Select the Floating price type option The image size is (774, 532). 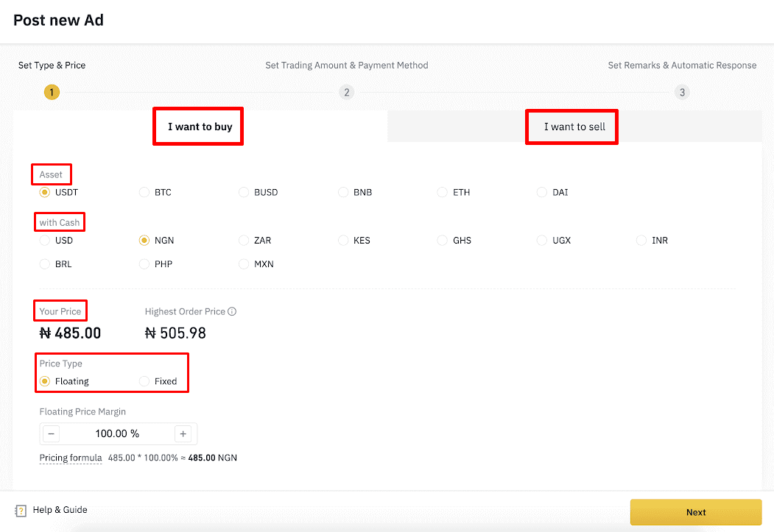point(45,381)
